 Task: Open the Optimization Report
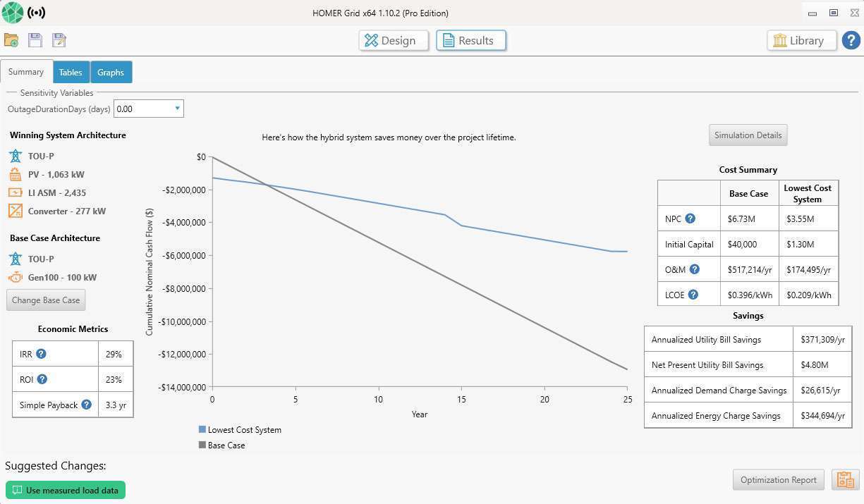point(778,480)
